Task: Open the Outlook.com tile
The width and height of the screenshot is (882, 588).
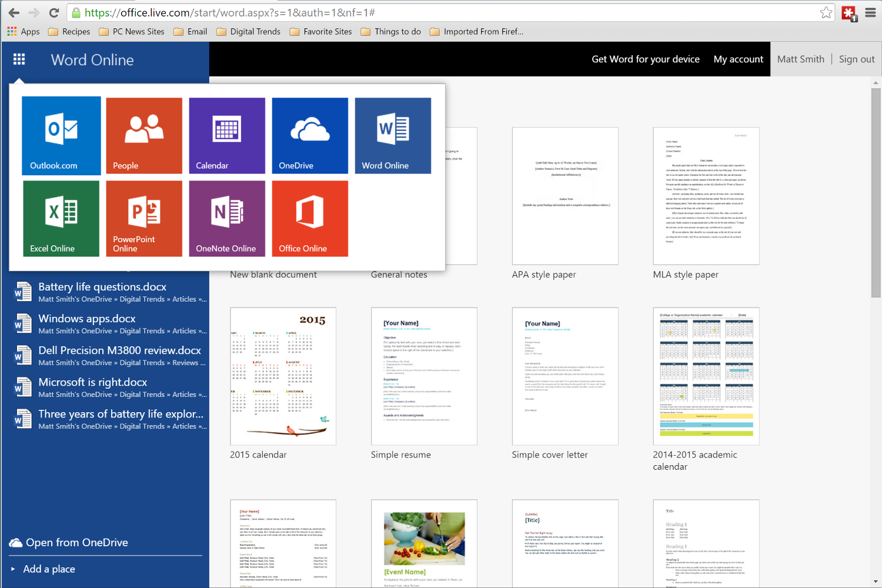Action: point(61,136)
